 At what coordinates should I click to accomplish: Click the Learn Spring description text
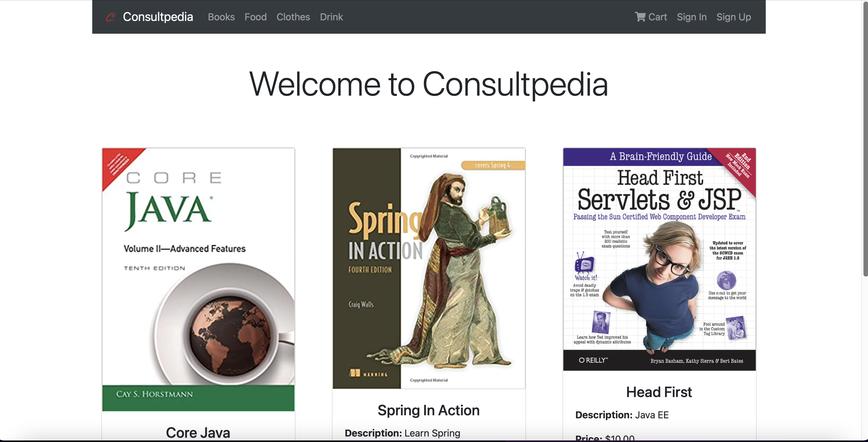(x=432, y=433)
